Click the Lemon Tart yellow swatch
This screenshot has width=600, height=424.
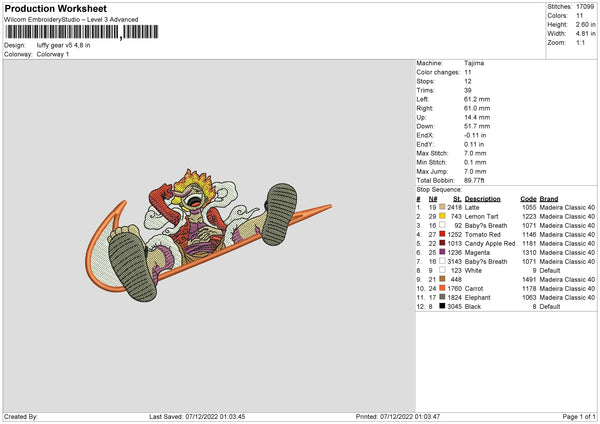[x=442, y=216]
